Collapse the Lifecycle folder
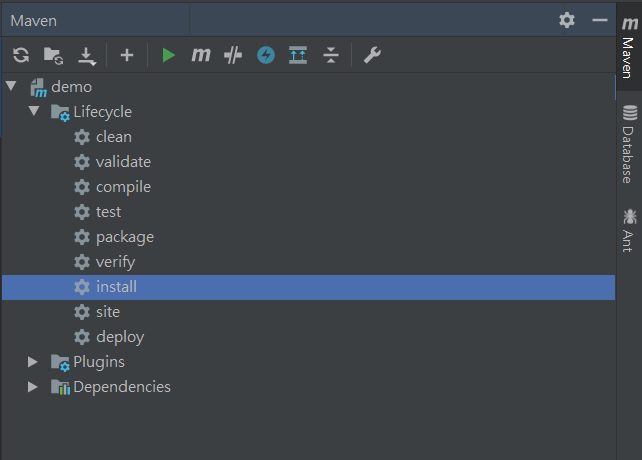The height and width of the screenshot is (460, 642). [34, 111]
